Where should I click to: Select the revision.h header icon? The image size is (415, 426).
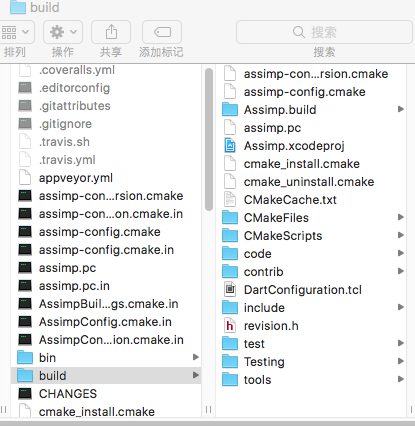coord(230,325)
